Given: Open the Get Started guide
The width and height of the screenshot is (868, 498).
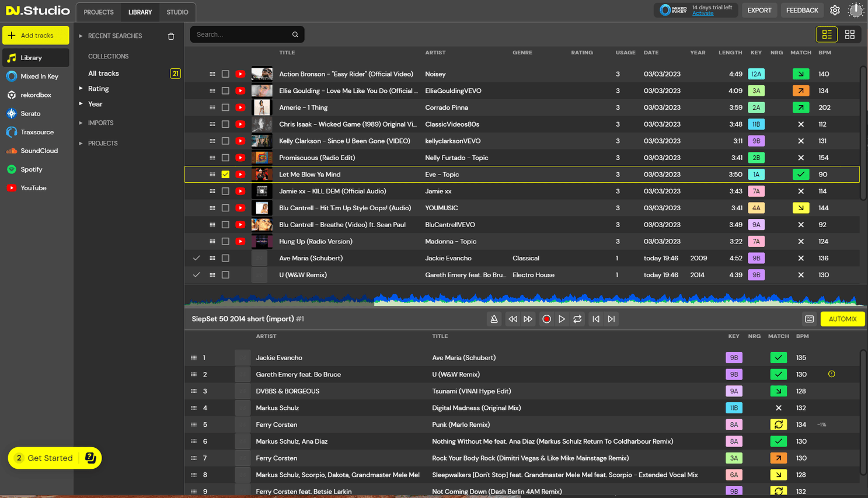Looking at the screenshot, I should point(54,458).
